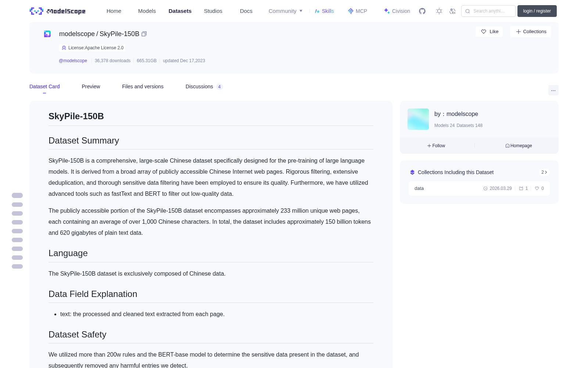Click the modelscope organization avatar thumbnail

pos(418,119)
